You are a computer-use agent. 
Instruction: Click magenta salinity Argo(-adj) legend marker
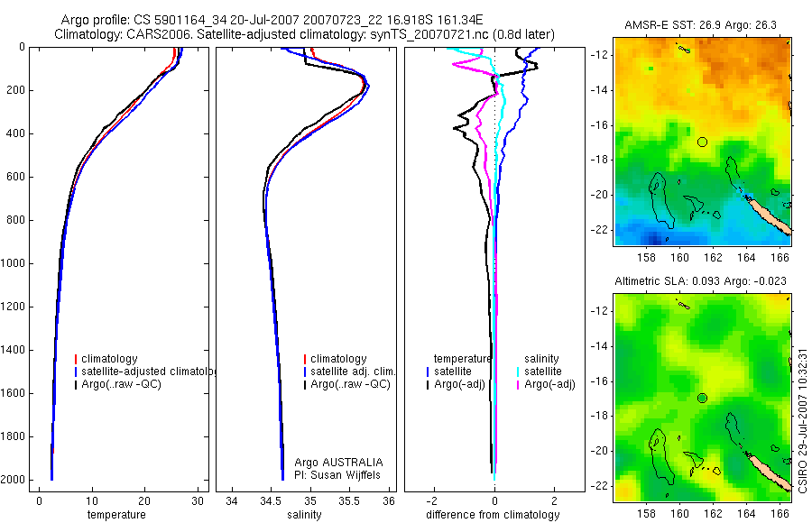pyautogui.click(x=517, y=385)
